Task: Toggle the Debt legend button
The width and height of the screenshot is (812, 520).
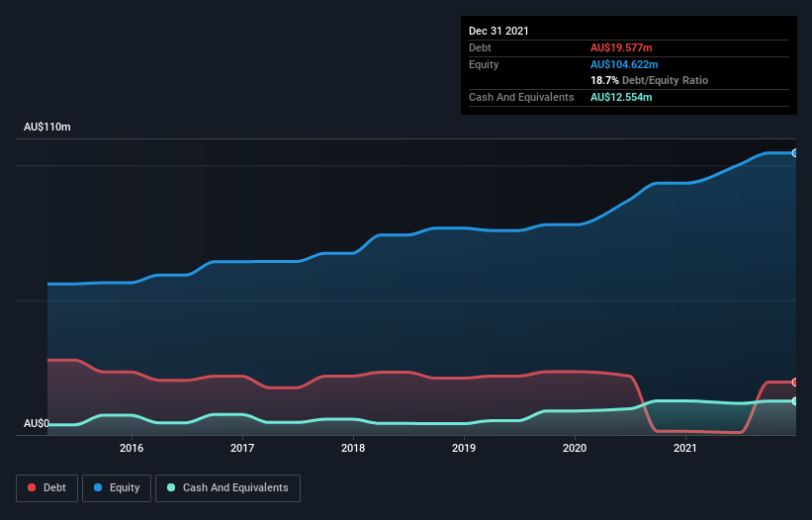Action: [47, 488]
